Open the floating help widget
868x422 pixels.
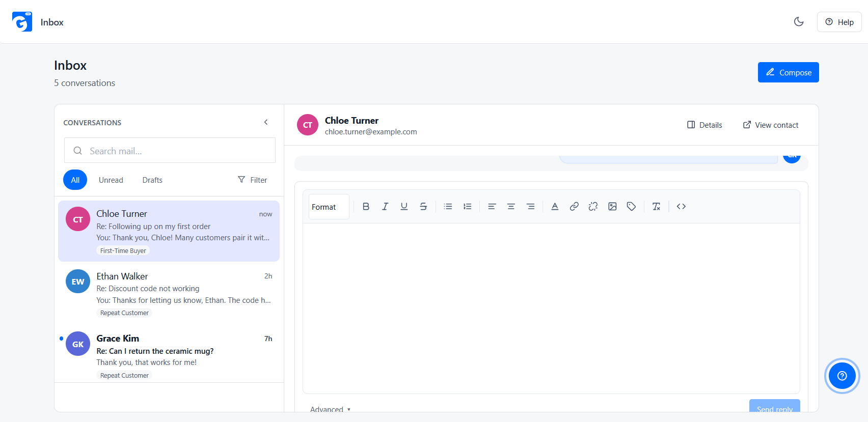842,376
